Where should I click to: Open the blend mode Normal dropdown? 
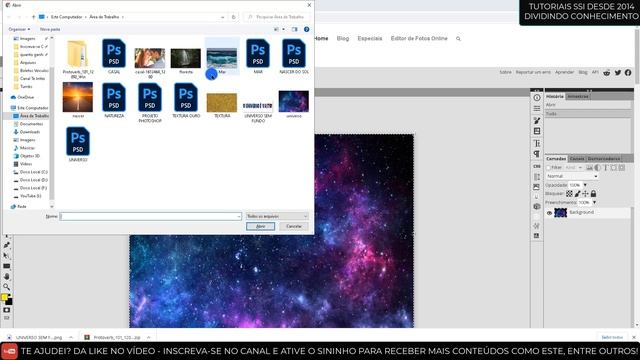572,176
